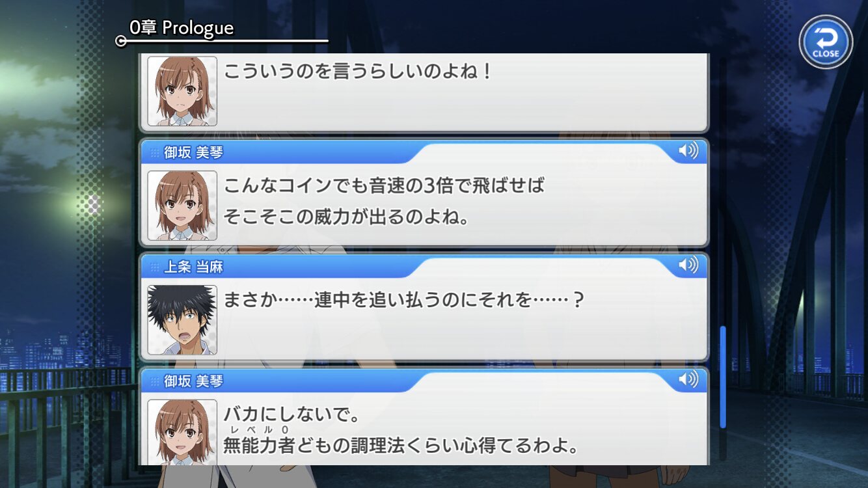This screenshot has height=488, width=868.
Task: Play voice for 上条 当麻's line
Action: click(688, 265)
